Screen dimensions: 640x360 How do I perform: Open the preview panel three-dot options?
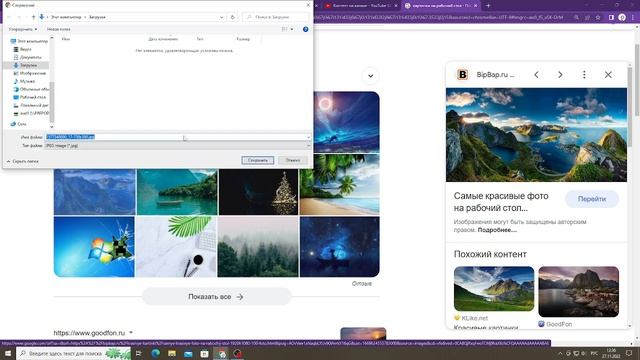tap(584, 75)
